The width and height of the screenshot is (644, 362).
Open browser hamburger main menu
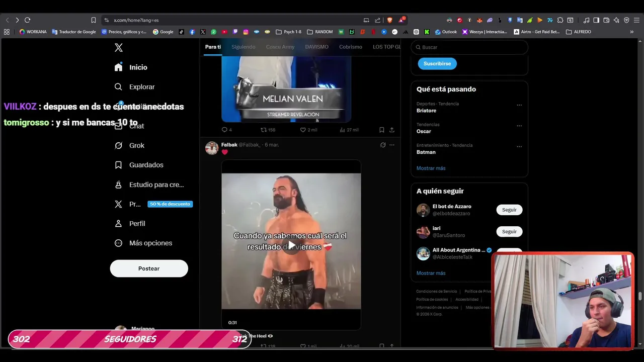[636, 20]
